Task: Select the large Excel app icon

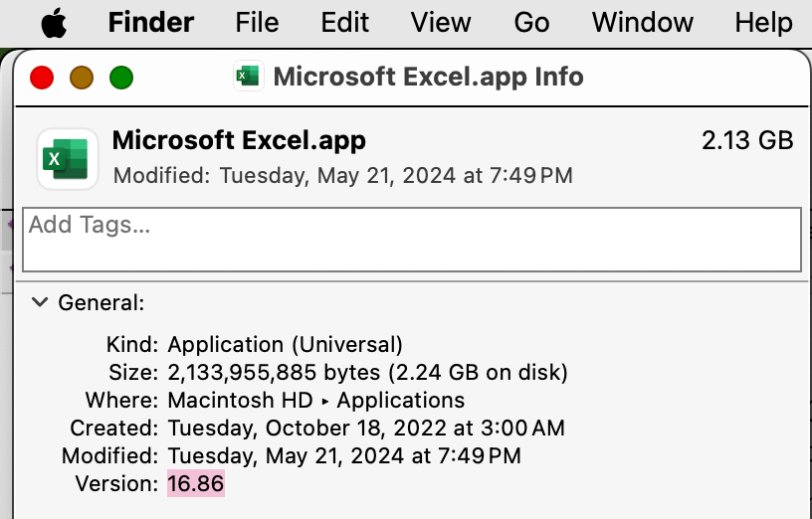Action: (x=68, y=158)
